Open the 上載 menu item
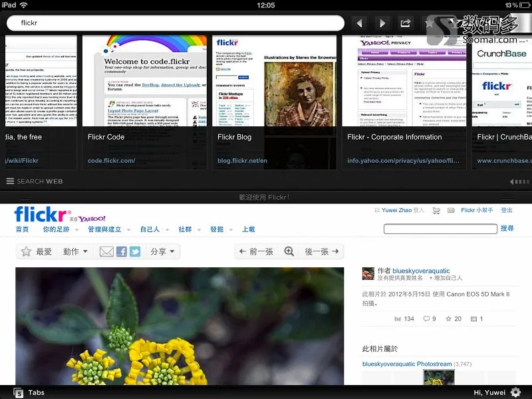 [248, 229]
